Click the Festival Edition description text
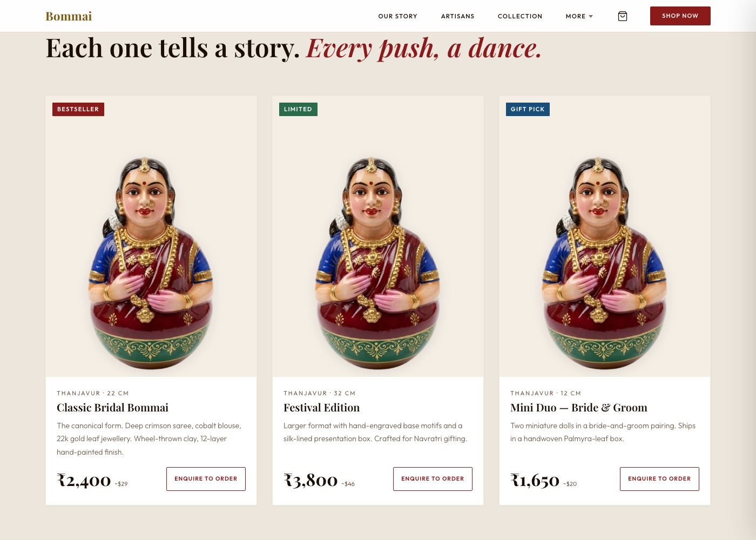Screen dimensions: 756x540 [375, 433]
